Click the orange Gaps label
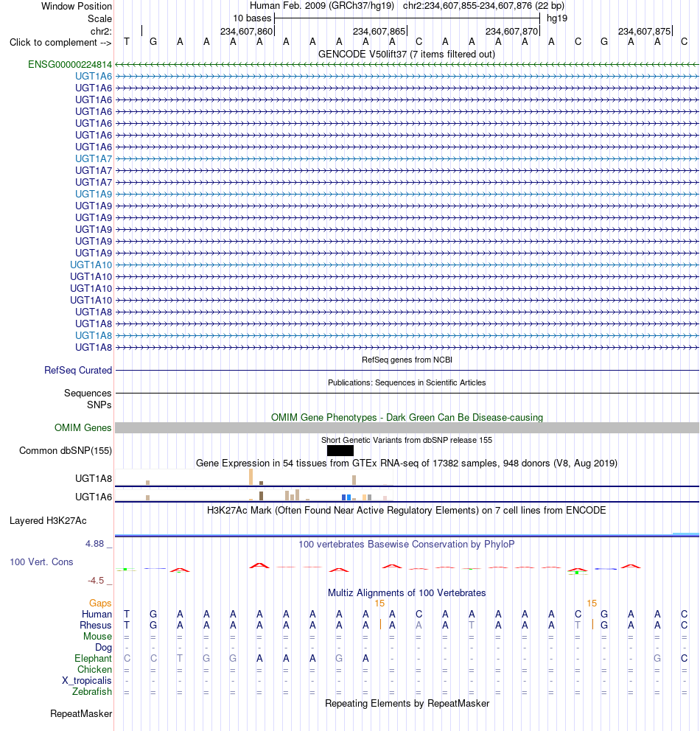Image resolution: width=700 pixels, height=731 pixels. pyautogui.click(x=100, y=604)
